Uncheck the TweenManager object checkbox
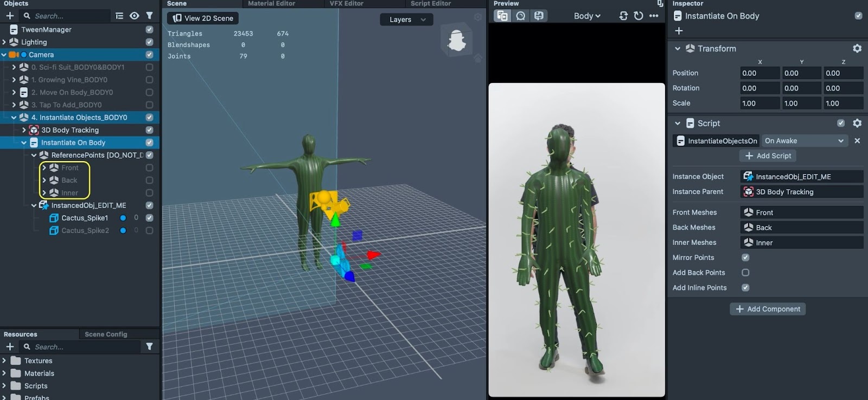This screenshot has height=400, width=868. [149, 29]
